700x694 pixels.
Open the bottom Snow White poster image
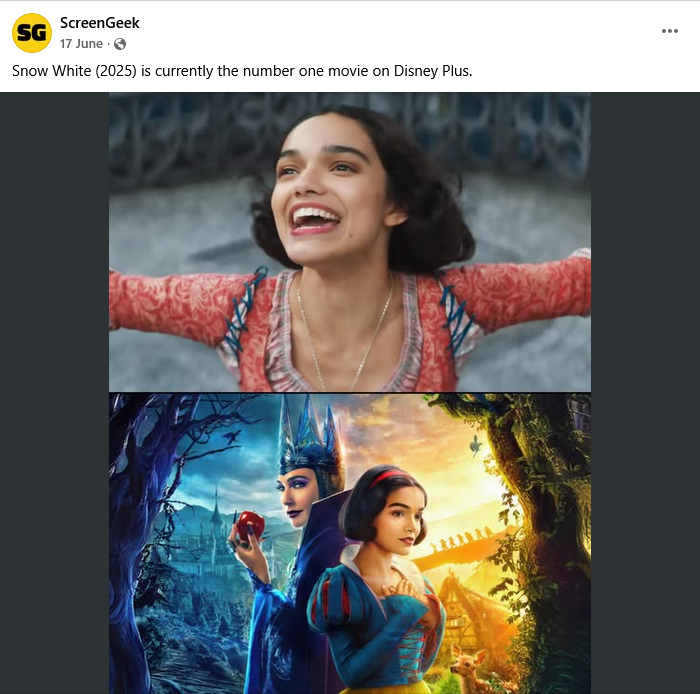tap(350, 544)
